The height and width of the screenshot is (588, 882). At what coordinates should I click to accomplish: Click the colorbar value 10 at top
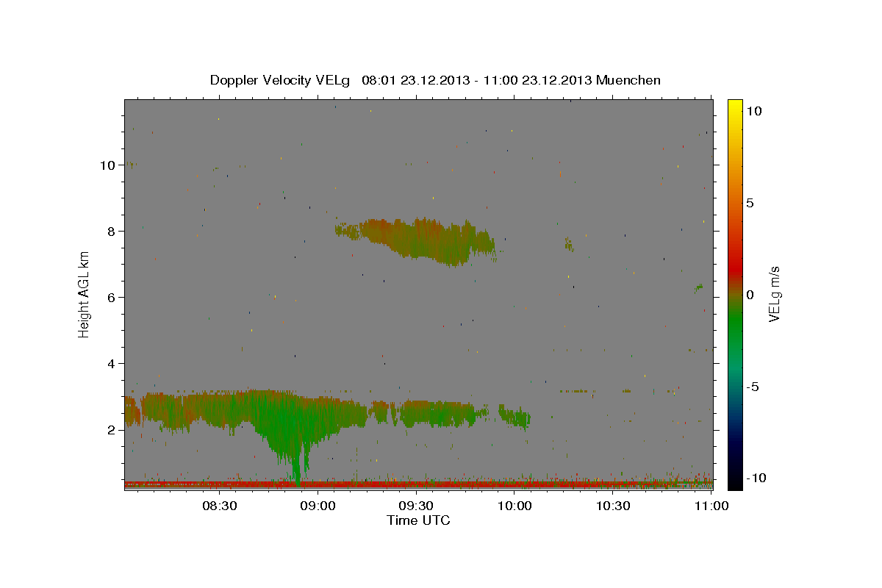tap(754, 112)
